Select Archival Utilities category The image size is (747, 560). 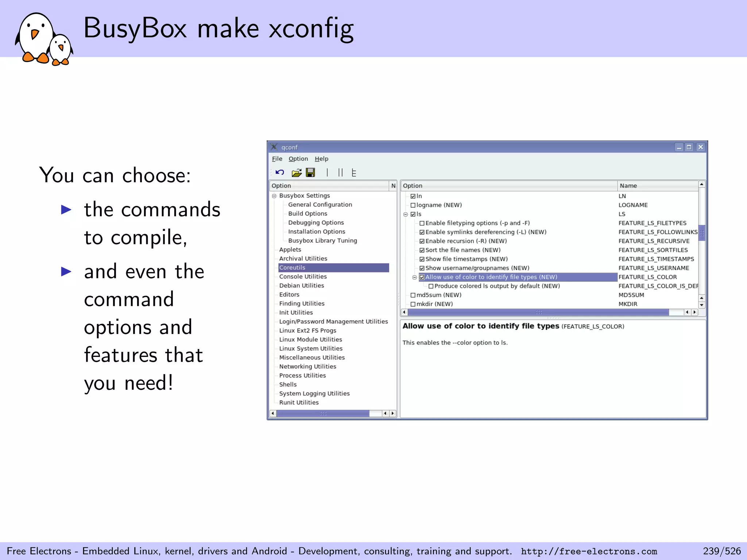(x=303, y=258)
